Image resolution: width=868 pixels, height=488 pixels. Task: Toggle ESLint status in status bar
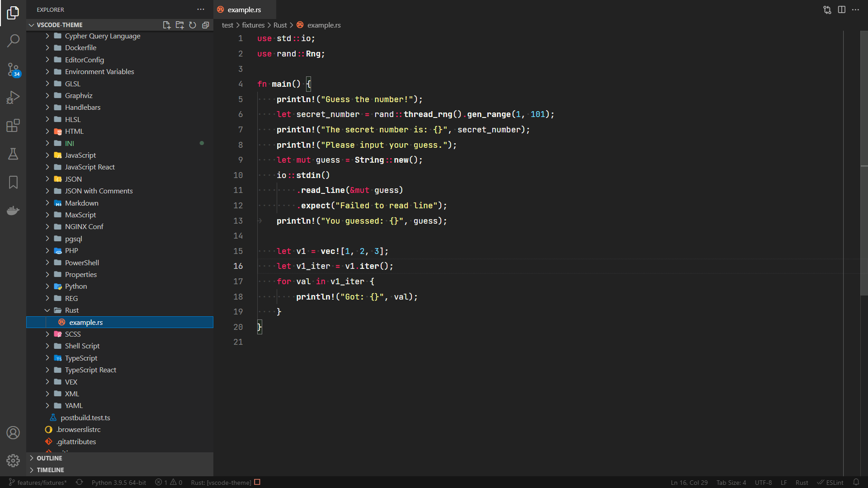[x=830, y=482]
